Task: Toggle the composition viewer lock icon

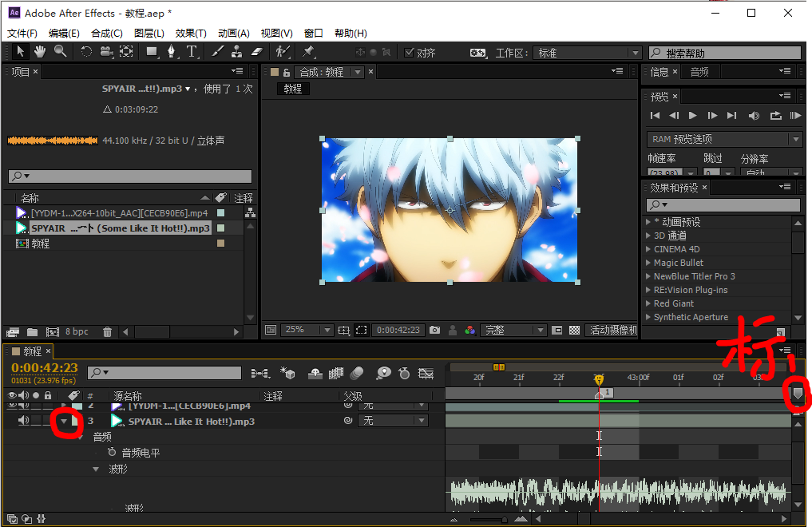Action: (x=287, y=72)
